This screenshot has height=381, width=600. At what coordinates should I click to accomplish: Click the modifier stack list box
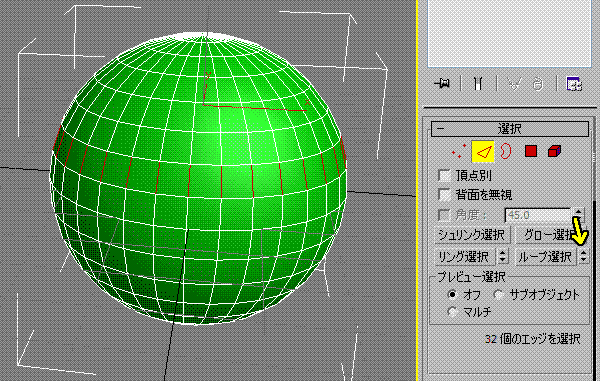(509, 33)
